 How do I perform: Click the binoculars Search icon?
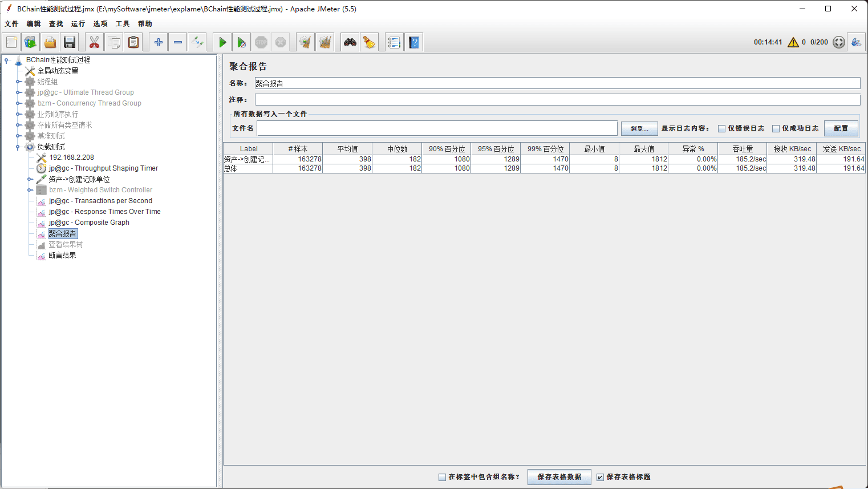tap(350, 42)
